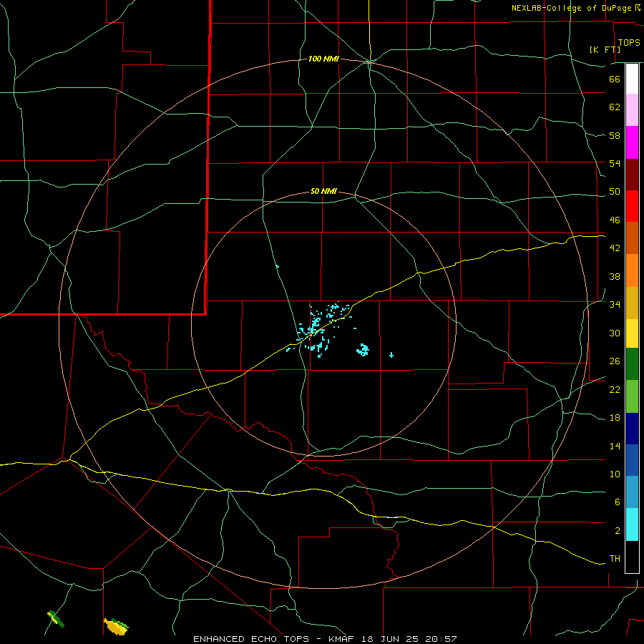Pick the light blue legend swatch
The image size is (644, 644).
click(x=632, y=492)
